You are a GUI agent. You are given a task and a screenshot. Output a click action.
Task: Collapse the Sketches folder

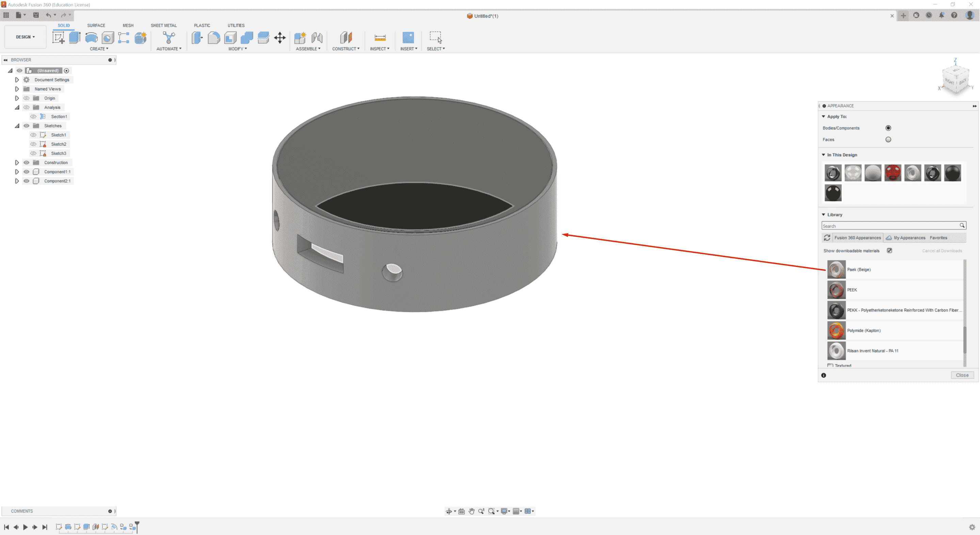point(17,126)
